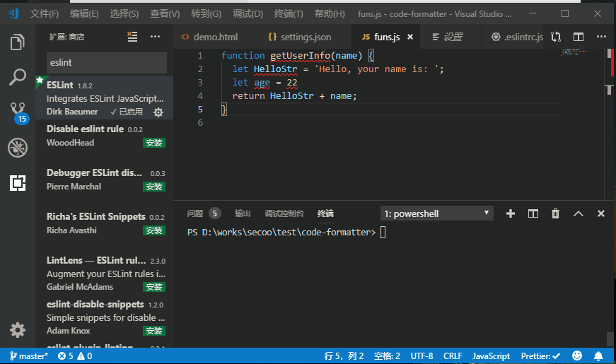Click the terminal prompt input area

point(383,233)
